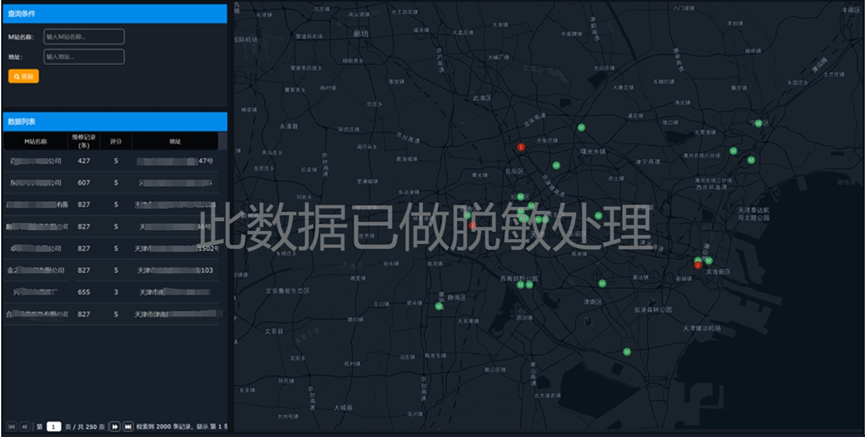Click the 地址 address input field
The image size is (865, 437).
pyautogui.click(x=83, y=56)
